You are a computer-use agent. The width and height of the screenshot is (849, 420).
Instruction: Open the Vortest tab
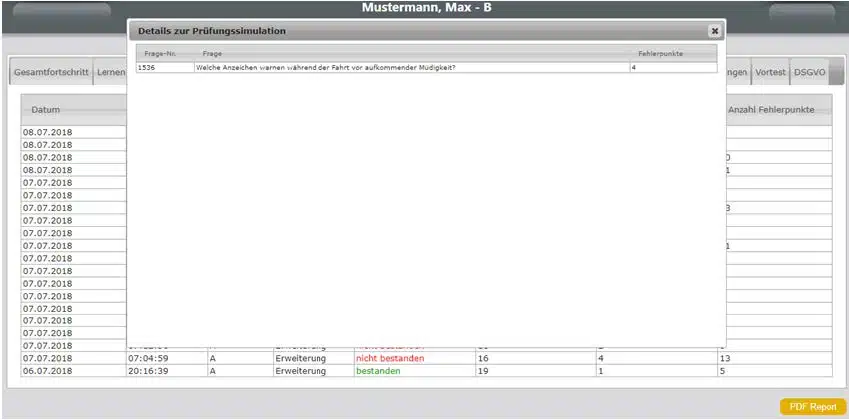click(770, 72)
